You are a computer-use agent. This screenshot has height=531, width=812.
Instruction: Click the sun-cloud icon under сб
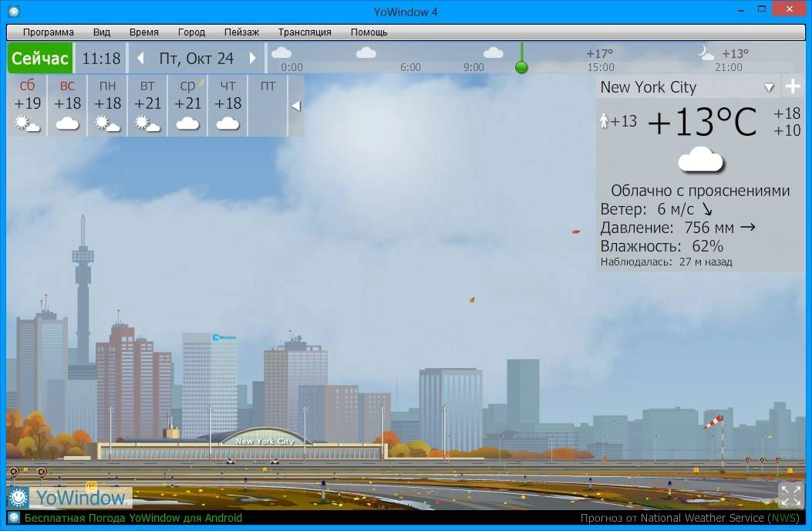pos(28,124)
